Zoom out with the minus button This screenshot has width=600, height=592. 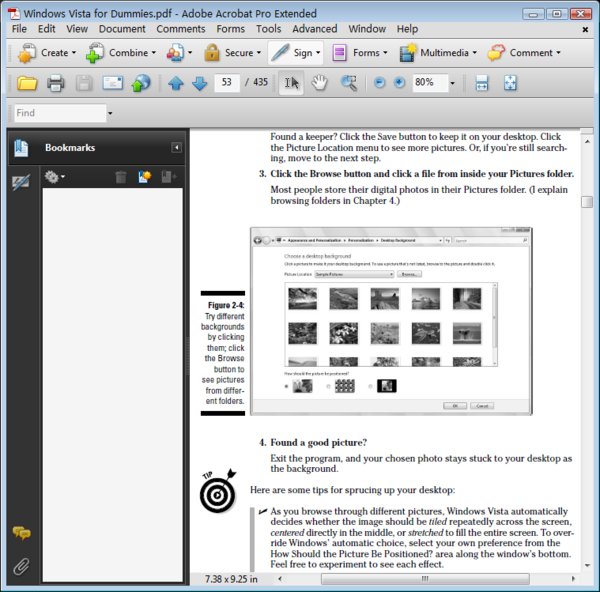pos(379,82)
